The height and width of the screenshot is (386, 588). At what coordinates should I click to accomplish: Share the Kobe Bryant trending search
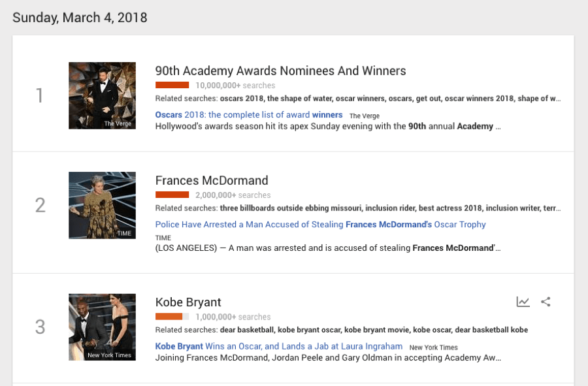point(546,301)
